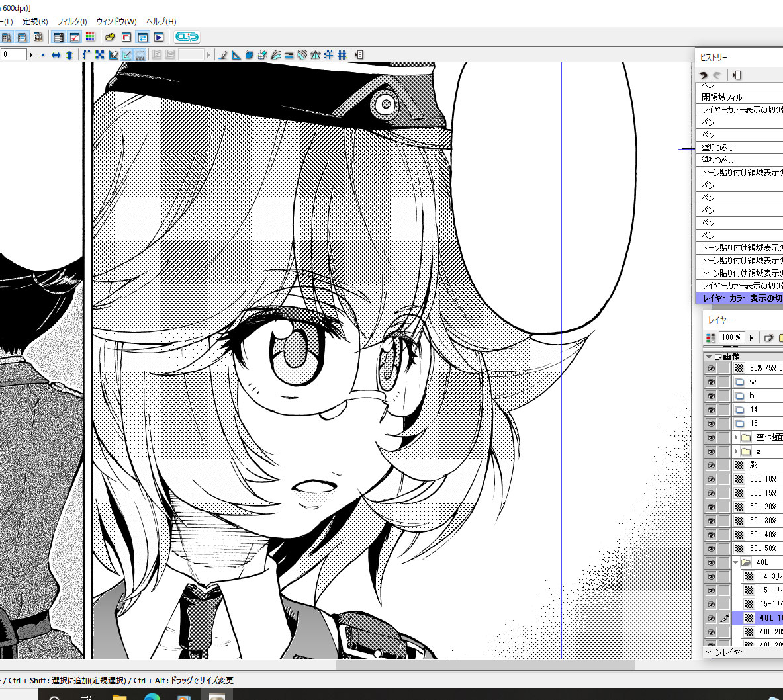Image resolution: width=783 pixels, height=700 pixels.
Task: Collapse the 40L folder
Action: click(x=735, y=562)
